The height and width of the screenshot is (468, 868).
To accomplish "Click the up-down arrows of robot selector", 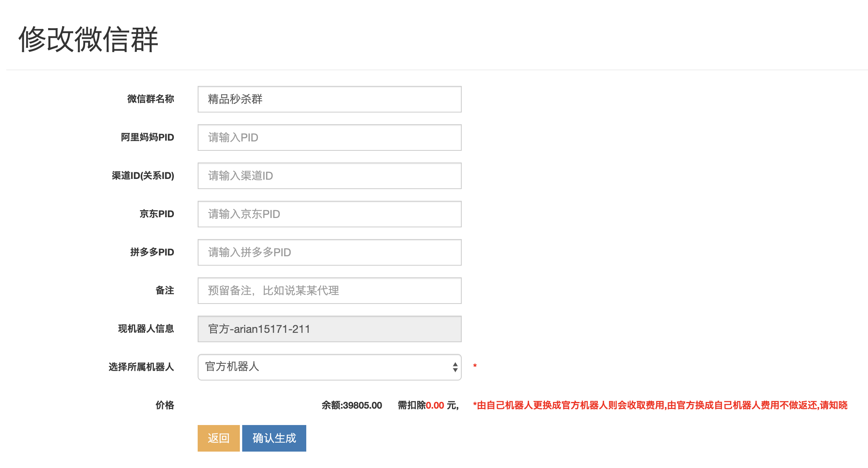I will point(455,367).
